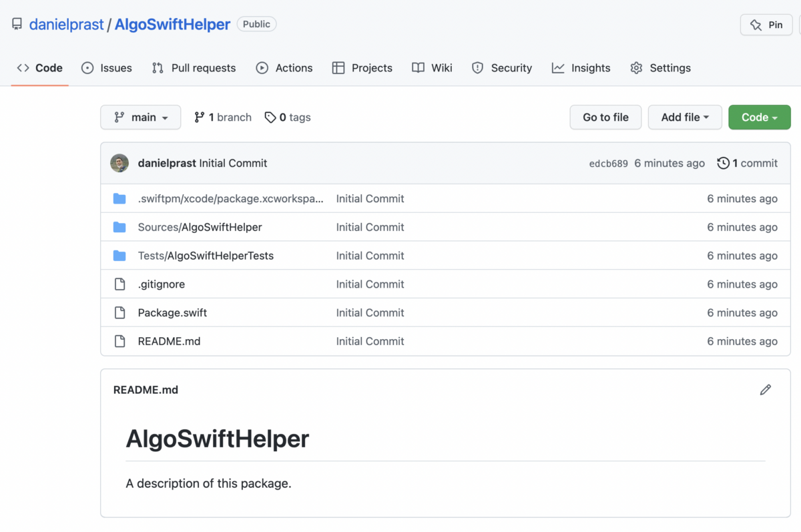Click Initial Commit message in Package.swift row
Viewport: 801px width, 532px height.
click(x=370, y=312)
